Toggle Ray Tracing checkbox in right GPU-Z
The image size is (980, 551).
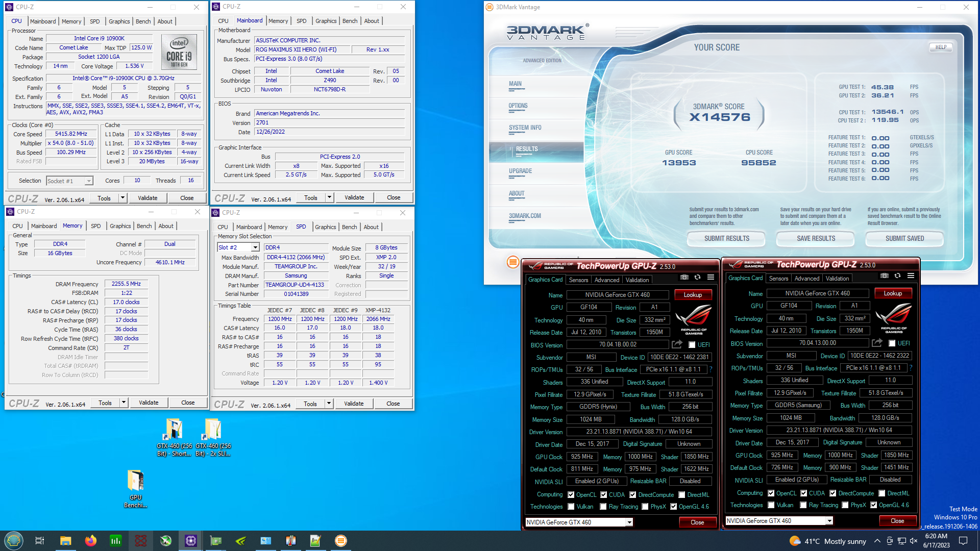[804, 505]
